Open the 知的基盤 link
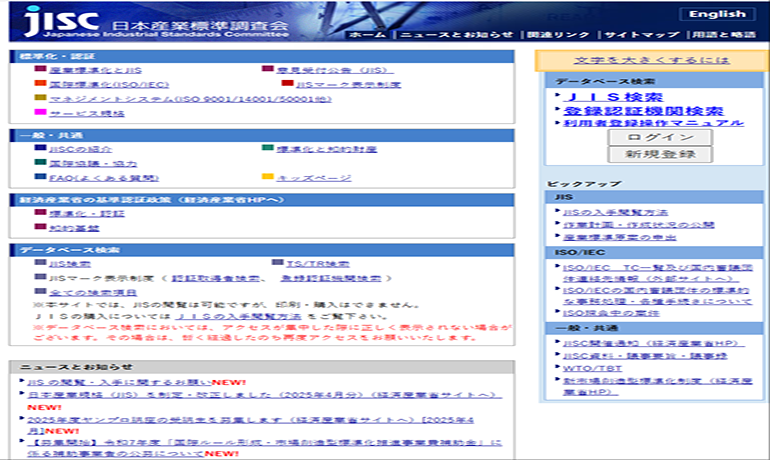The width and height of the screenshot is (770, 460). point(74,228)
